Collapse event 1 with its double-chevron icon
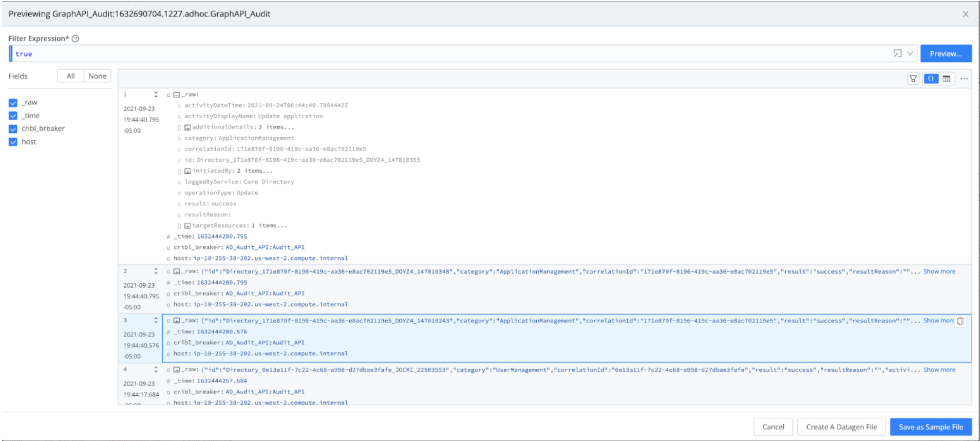Viewport: 980px width, 441px height. tap(155, 94)
